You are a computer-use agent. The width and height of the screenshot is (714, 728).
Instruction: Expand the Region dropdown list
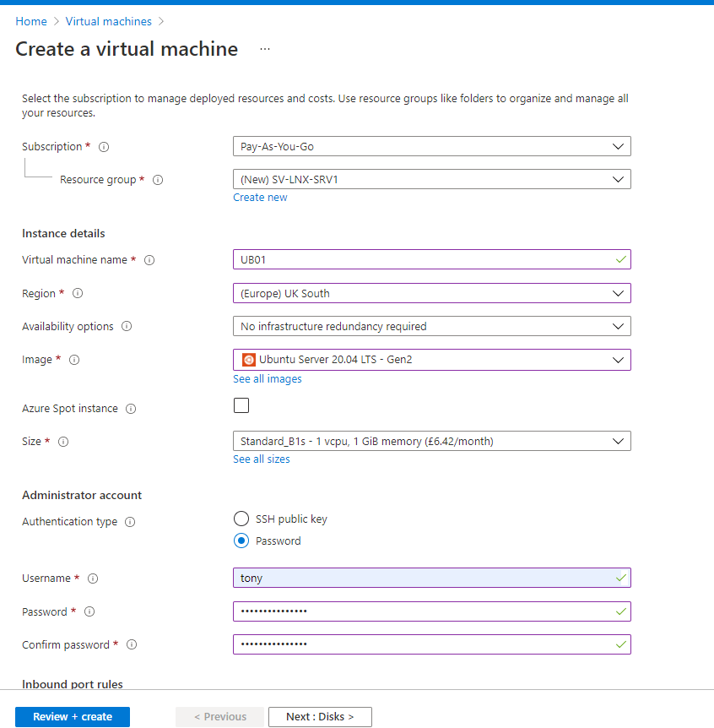point(431,293)
